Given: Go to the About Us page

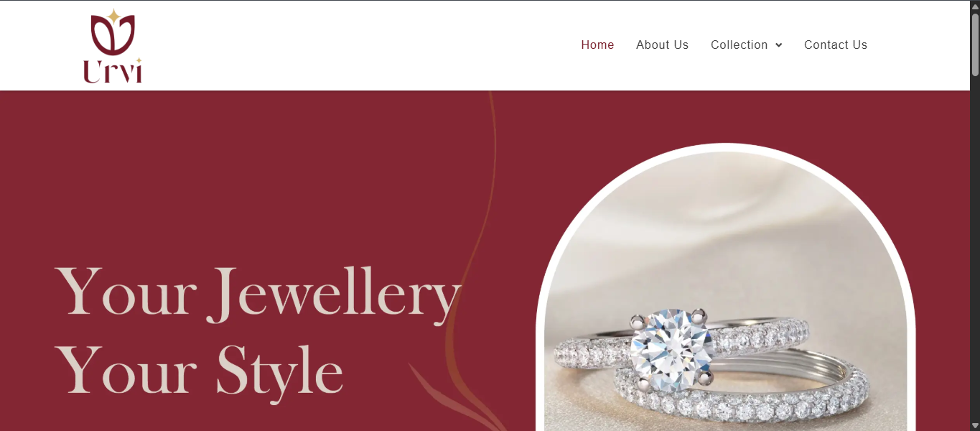Looking at the screenshot, I should click(662, 45).
